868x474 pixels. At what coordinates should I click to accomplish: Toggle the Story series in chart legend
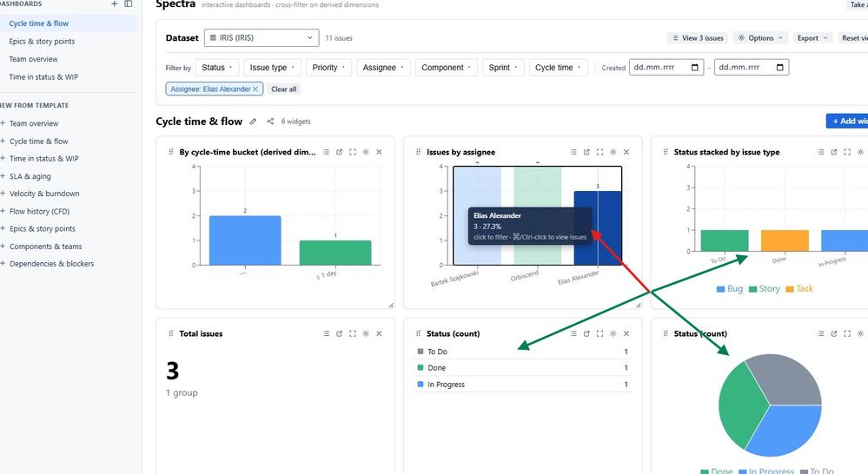point(765,289)
